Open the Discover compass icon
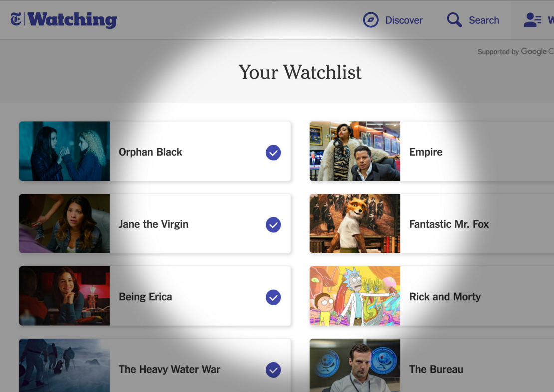Screen dimensions: 554x392 coord(371,20)
